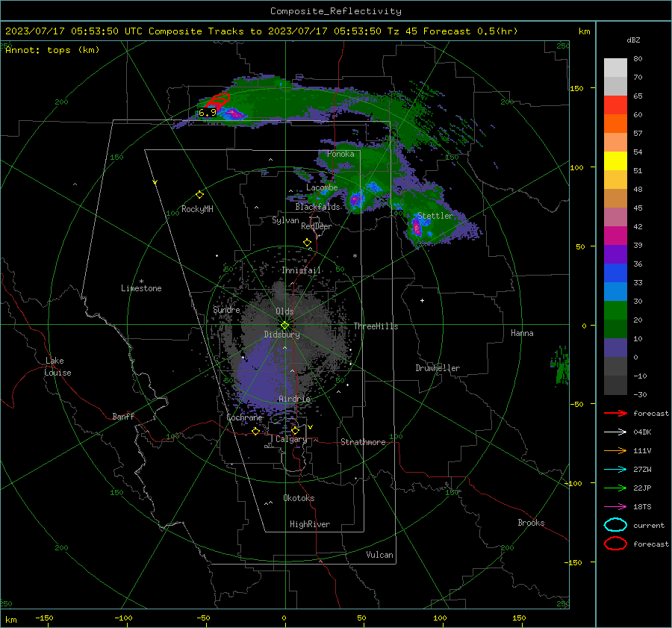
Task: Click the red forecast ellipse in legend
Action: point(615,544)
